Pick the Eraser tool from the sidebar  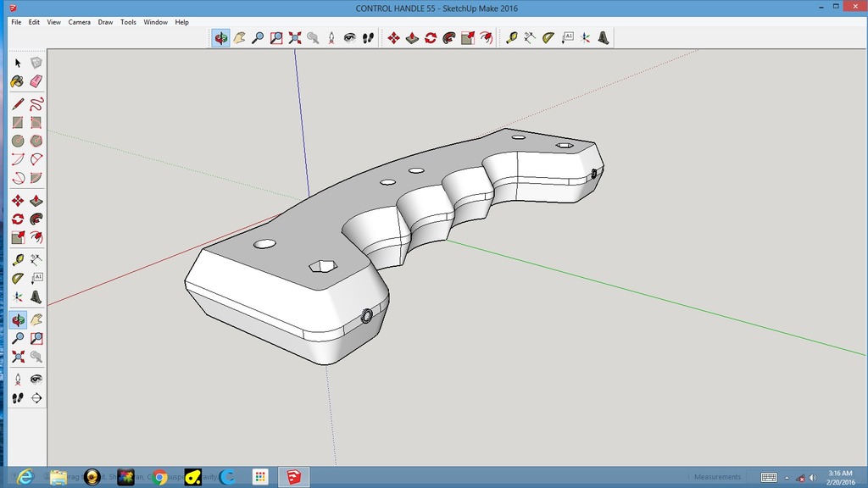pos(36,82)
